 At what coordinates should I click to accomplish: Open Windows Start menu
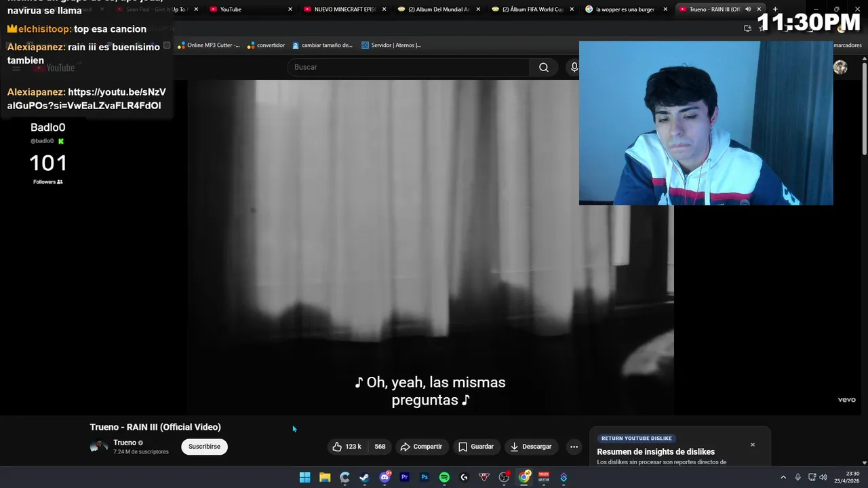point(305,477)
